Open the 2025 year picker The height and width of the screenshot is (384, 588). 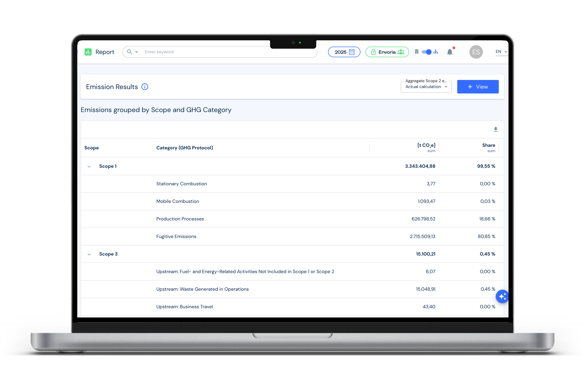point(344,52)
